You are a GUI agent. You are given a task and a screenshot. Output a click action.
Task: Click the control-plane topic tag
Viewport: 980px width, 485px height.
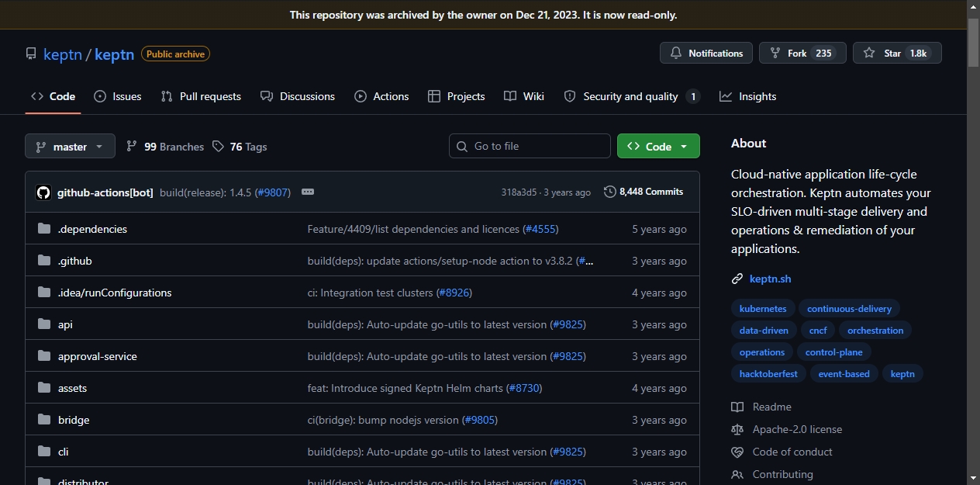[834, 352]
